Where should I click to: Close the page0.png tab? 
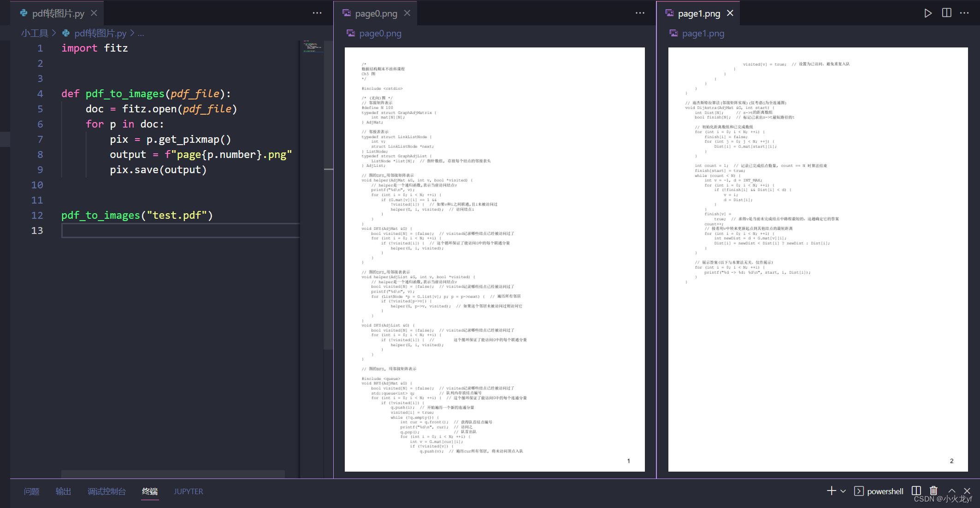click(407, 13)
